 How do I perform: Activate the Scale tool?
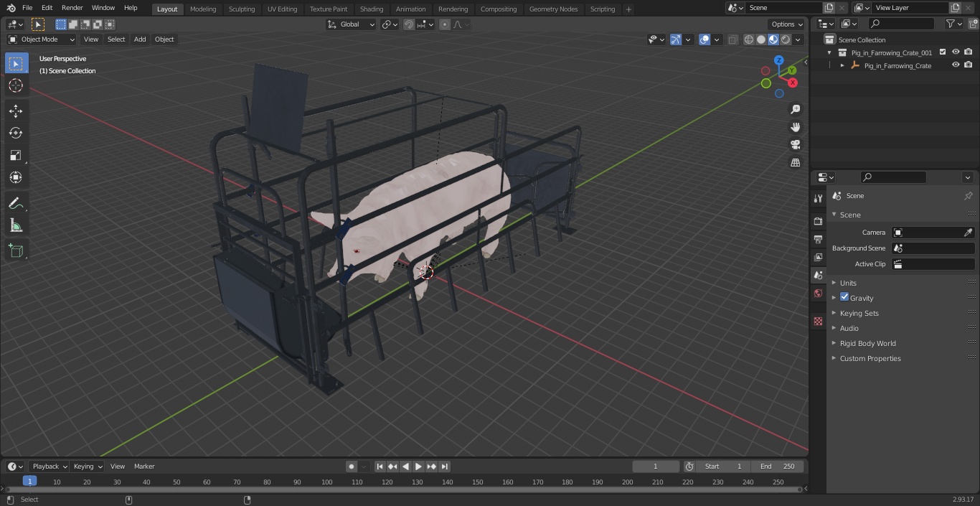coord(16,155)
